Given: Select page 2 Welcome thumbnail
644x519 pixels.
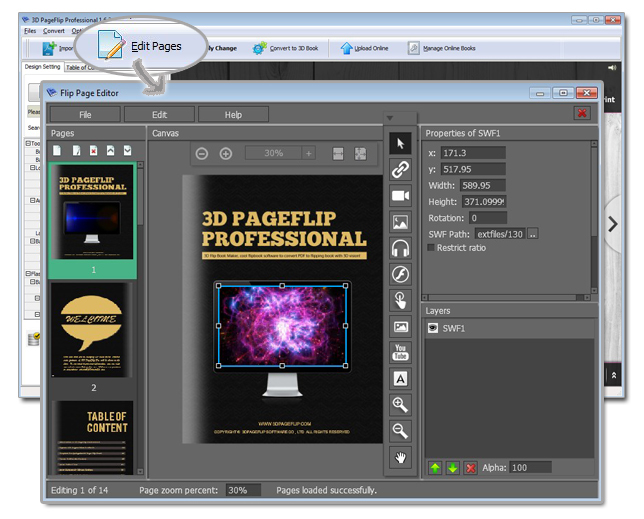Looking at the screenshot, I should click(92, 330).
